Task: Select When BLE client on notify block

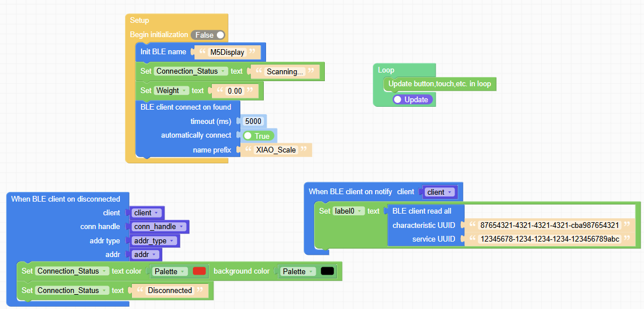Action: click(x=351, y=191)
